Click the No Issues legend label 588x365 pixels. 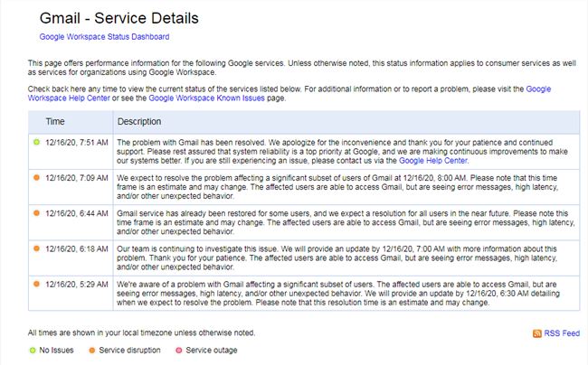(x=56, y=351)
